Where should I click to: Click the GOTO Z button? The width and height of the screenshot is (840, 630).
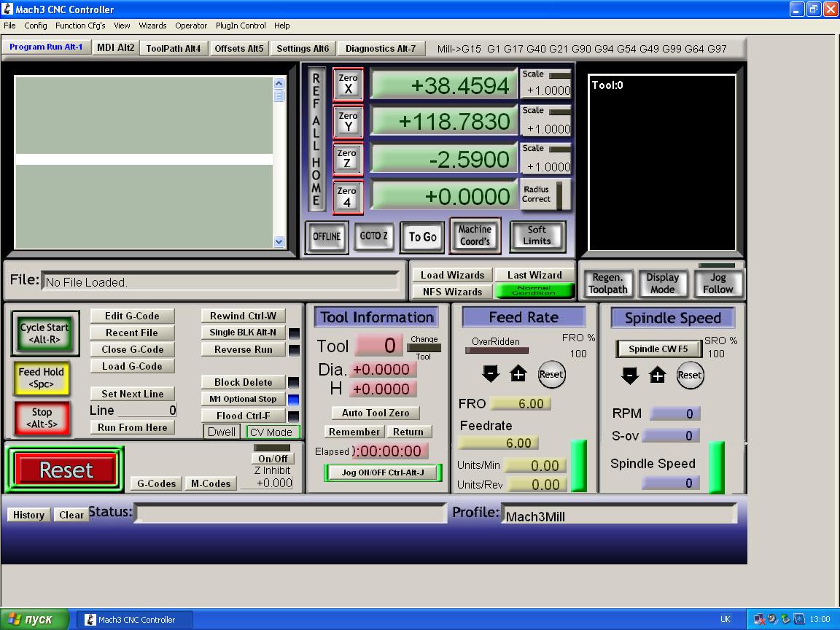click(x=373, y=236)
